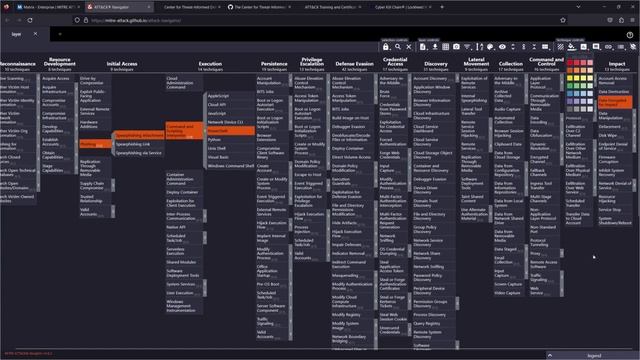
Task: Open technique metadata control
Action: [x=621, y=47]
